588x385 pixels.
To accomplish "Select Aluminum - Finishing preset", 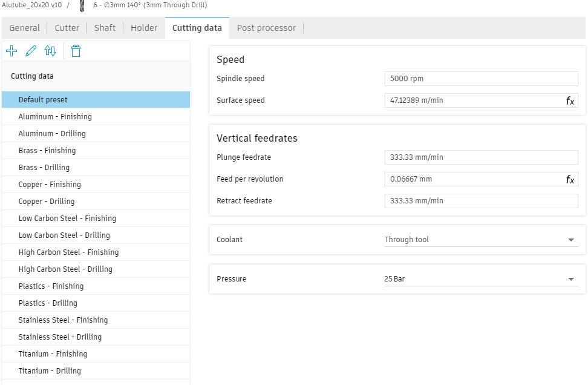I will tap(96, 117).
